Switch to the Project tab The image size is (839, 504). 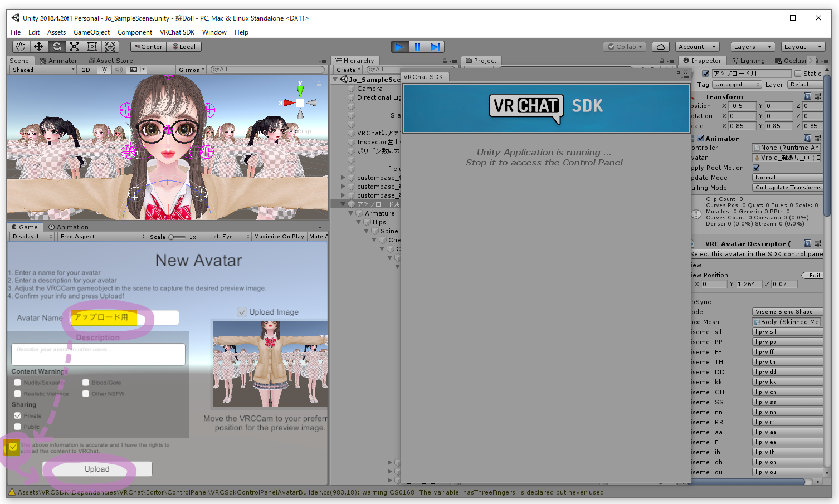tap(481, 61)
